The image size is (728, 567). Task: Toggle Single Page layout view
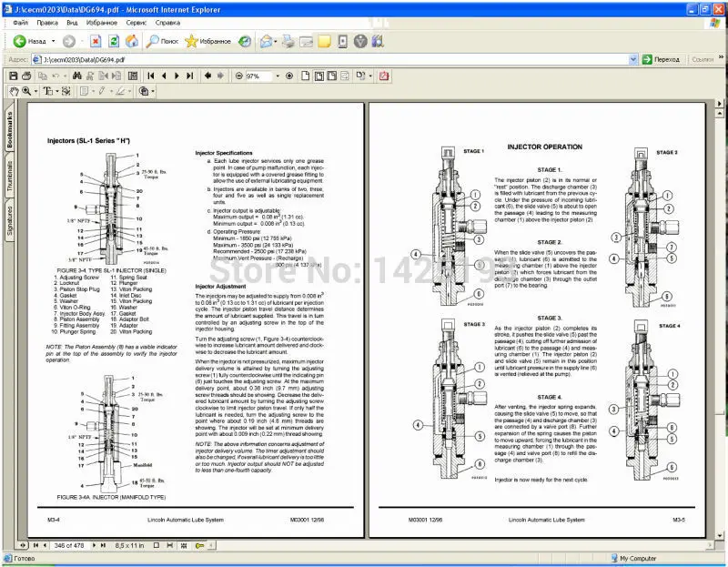click(305, 77)
